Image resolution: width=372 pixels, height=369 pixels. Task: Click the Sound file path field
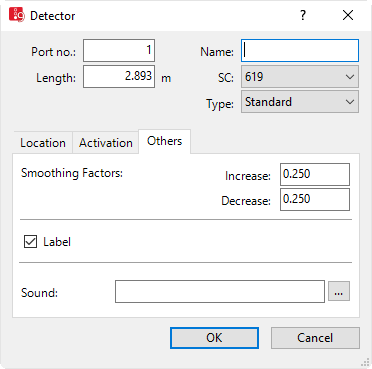pos(220,292)
